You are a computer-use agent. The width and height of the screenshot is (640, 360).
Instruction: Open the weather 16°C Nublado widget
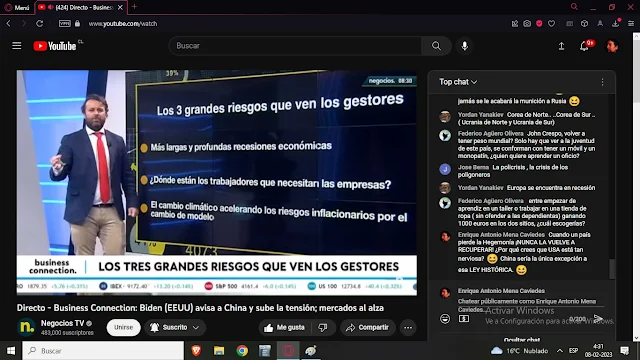tap(520, 351)
